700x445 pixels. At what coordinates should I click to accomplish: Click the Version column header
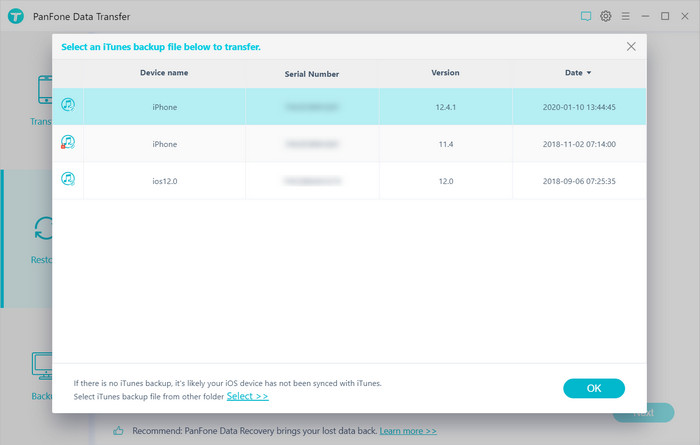445,73
